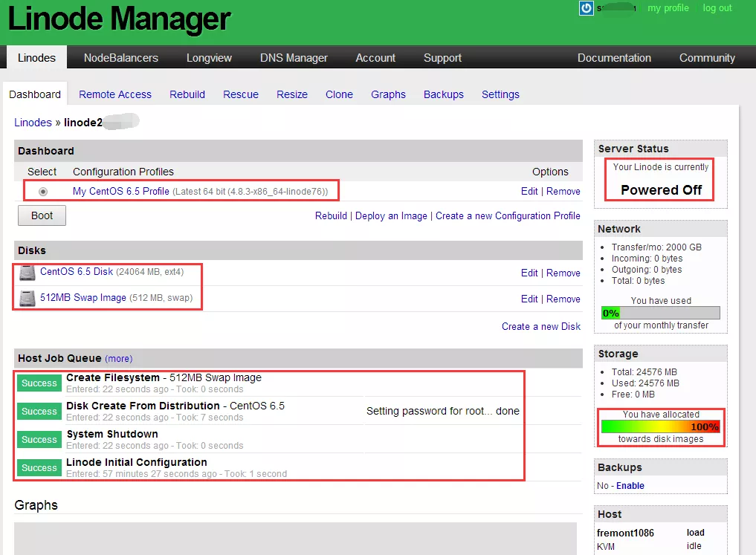Remove the My CentOS 6.5 configuration profile
The height and width of the screenshot is (555, 756).
(x=563, y=191)
